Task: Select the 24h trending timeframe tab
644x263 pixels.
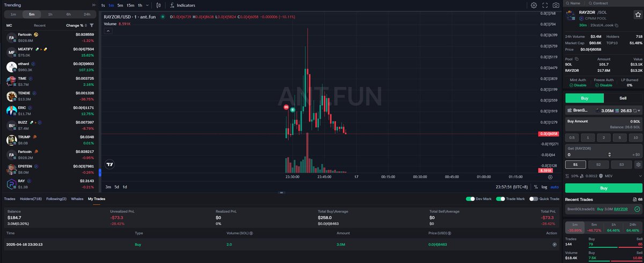Action: click(x=87, y=14)
